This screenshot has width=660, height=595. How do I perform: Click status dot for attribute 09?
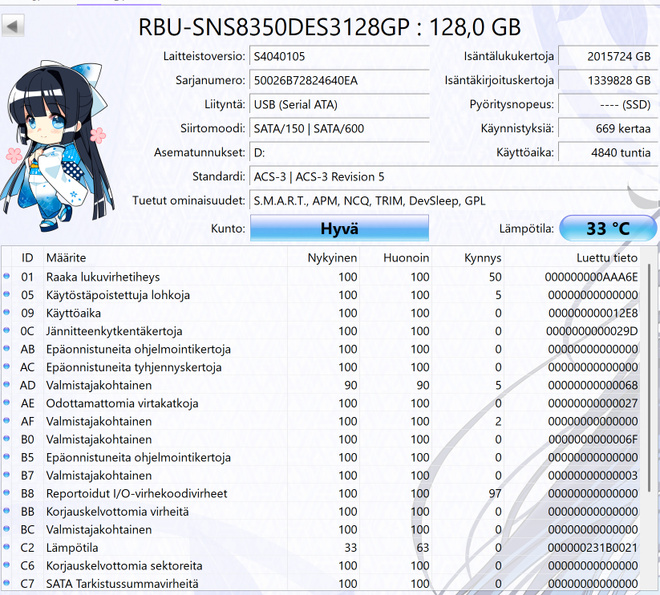coord(6,312)
